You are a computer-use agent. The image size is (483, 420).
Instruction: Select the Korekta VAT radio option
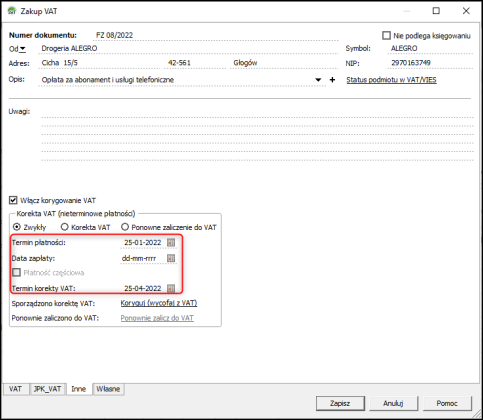64,227
